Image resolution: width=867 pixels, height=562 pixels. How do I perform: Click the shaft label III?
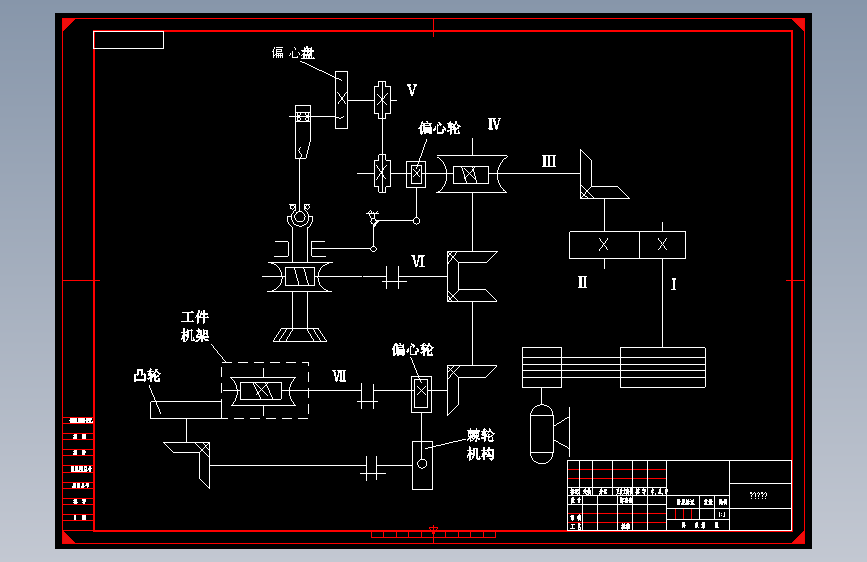click(x=549, y=161)
